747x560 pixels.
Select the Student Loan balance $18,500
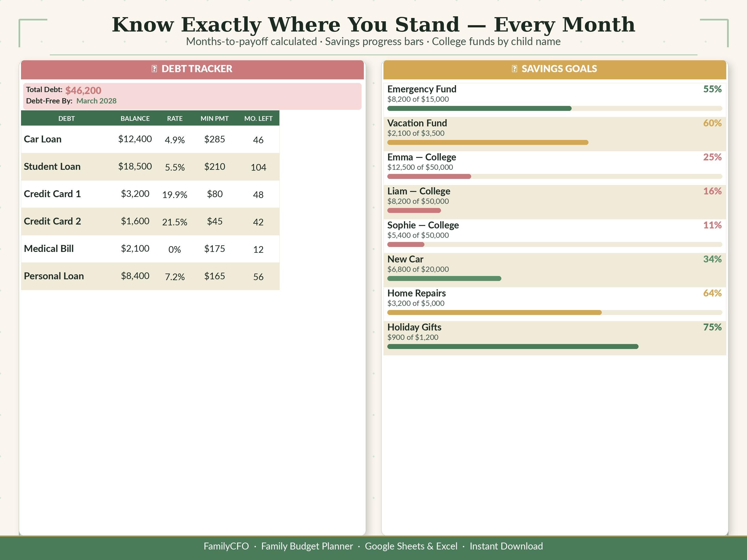pyautogui.click(x=135, y=166)
